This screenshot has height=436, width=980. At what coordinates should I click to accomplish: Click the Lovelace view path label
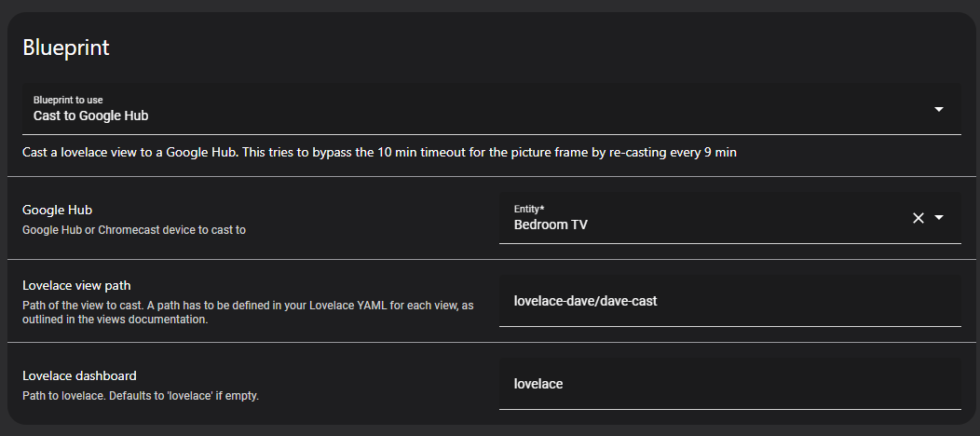click(x=82, y=285)
